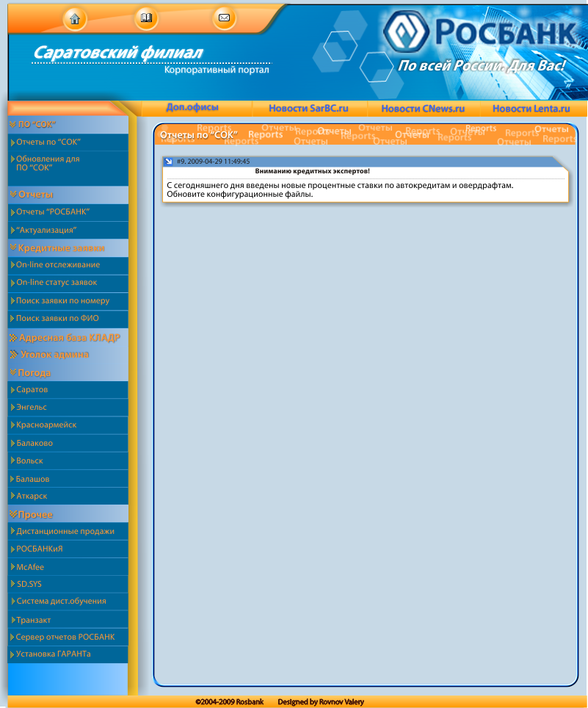Viewport: 588px width, 708px height.
Task: Collapse the Прочее section
Action: coord(68,514)
